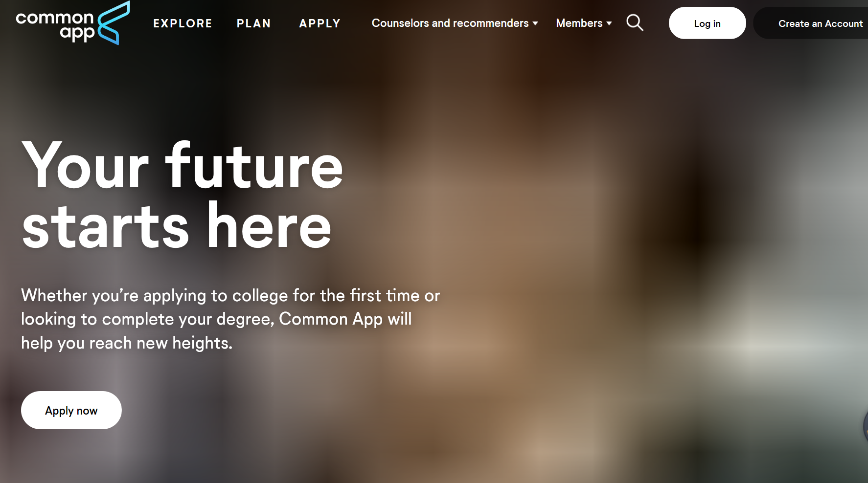Click the paragraph starting 'Whether you're applying'

click(x=230, y=319)
